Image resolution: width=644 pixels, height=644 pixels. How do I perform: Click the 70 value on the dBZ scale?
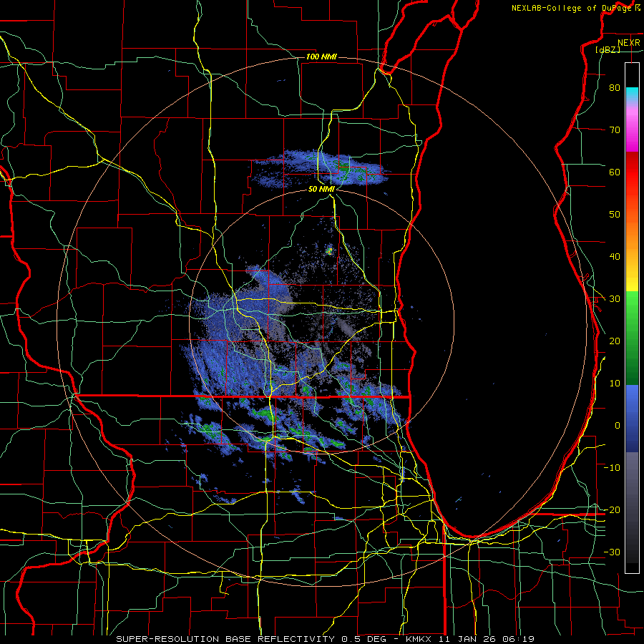(x=615, y=130)
